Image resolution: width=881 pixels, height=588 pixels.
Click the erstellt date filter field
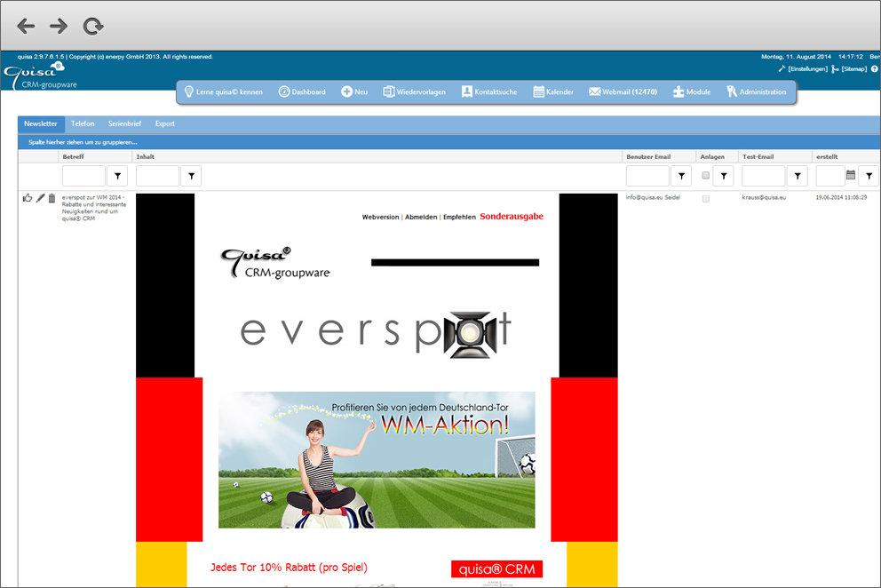click(830, 176)
